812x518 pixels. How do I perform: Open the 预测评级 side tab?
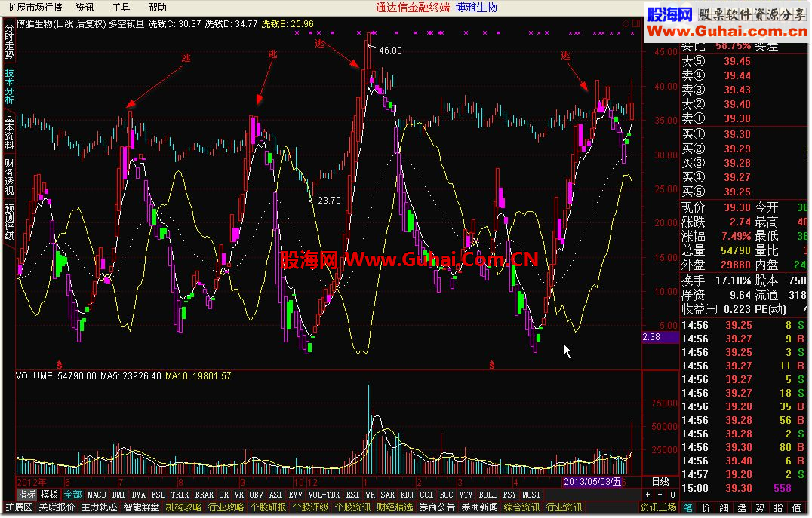pyautogui.click(x=9, y=222)
